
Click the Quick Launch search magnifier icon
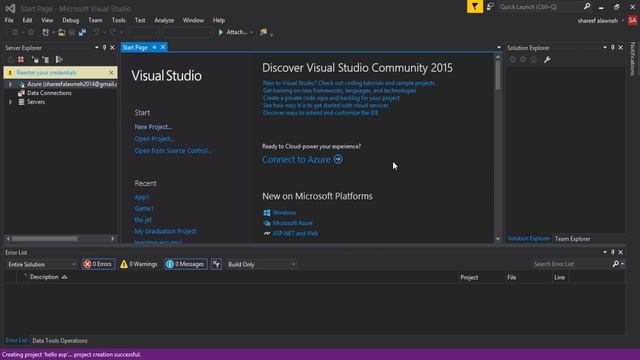(x=587, y=7)
